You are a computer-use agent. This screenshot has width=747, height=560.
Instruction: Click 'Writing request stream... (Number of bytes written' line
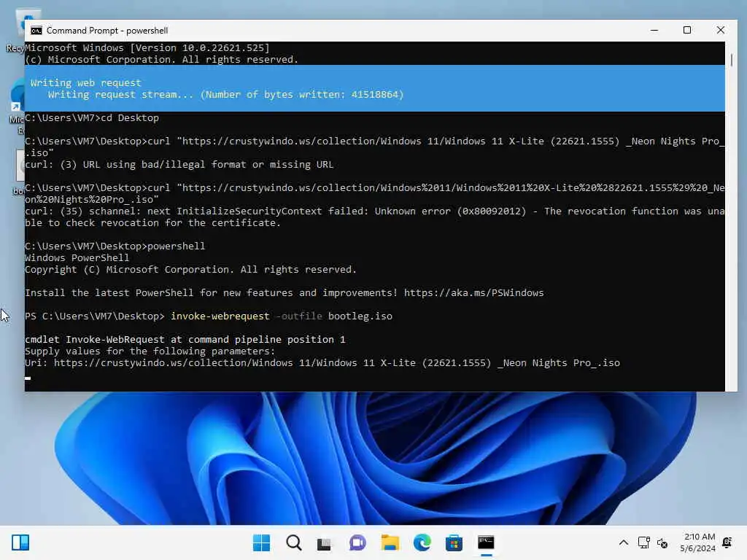pos(226,94)
